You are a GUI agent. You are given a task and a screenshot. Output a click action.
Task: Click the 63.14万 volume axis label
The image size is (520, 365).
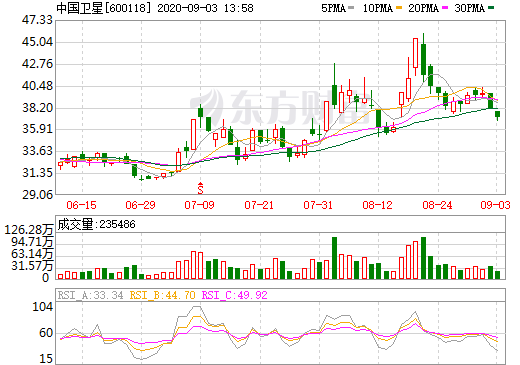click(x=32, y=254)
